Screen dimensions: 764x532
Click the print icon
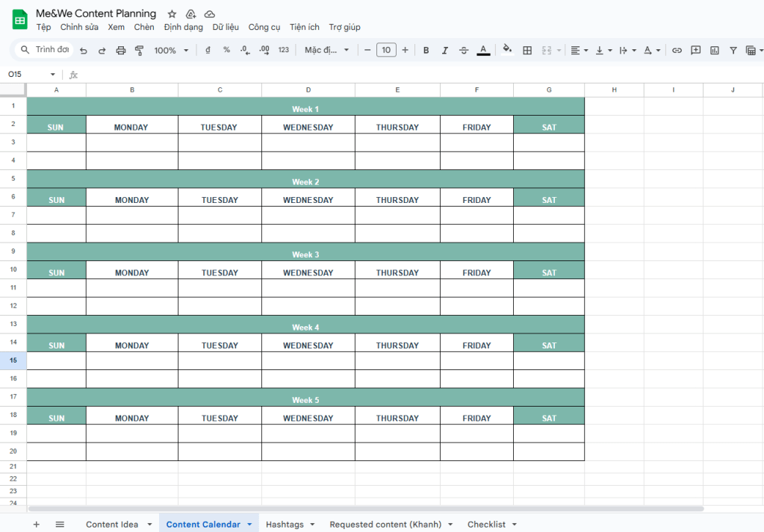121,50
